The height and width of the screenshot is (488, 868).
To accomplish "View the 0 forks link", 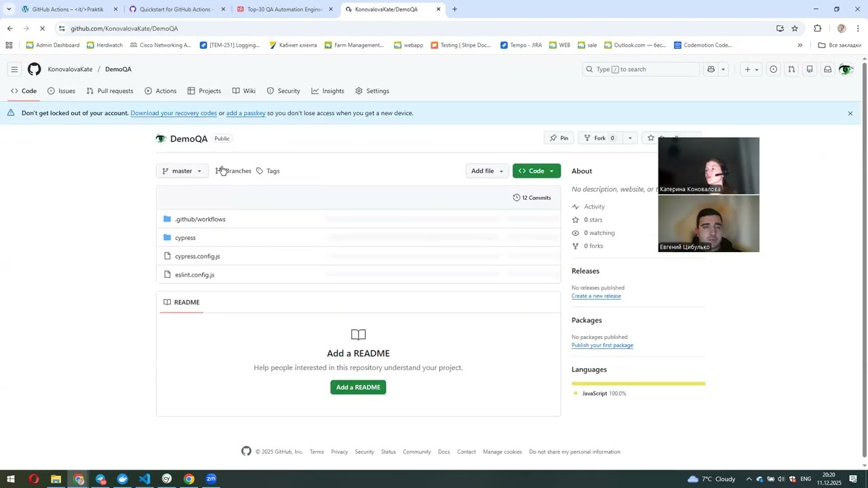I will point(587,246).
